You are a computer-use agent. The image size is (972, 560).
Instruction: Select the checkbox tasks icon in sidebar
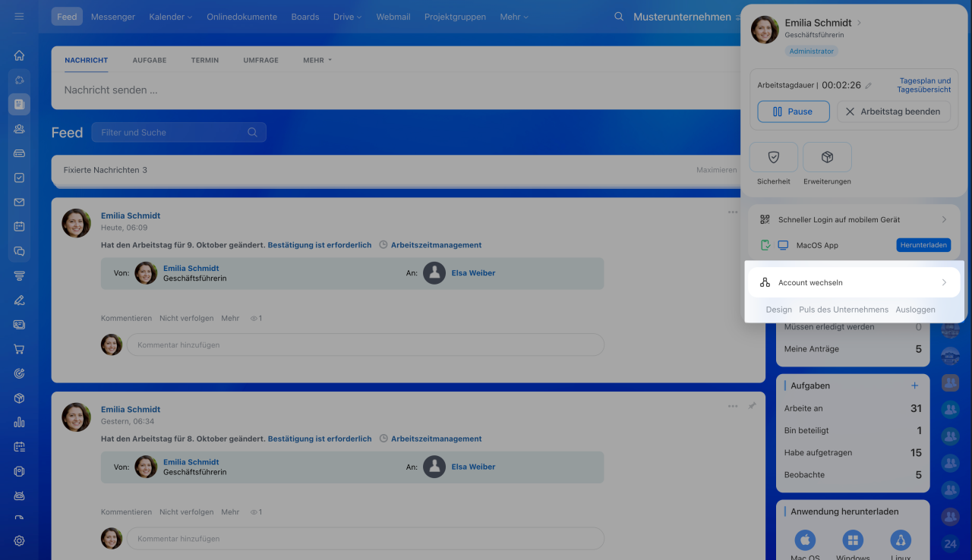coord(19,178)
